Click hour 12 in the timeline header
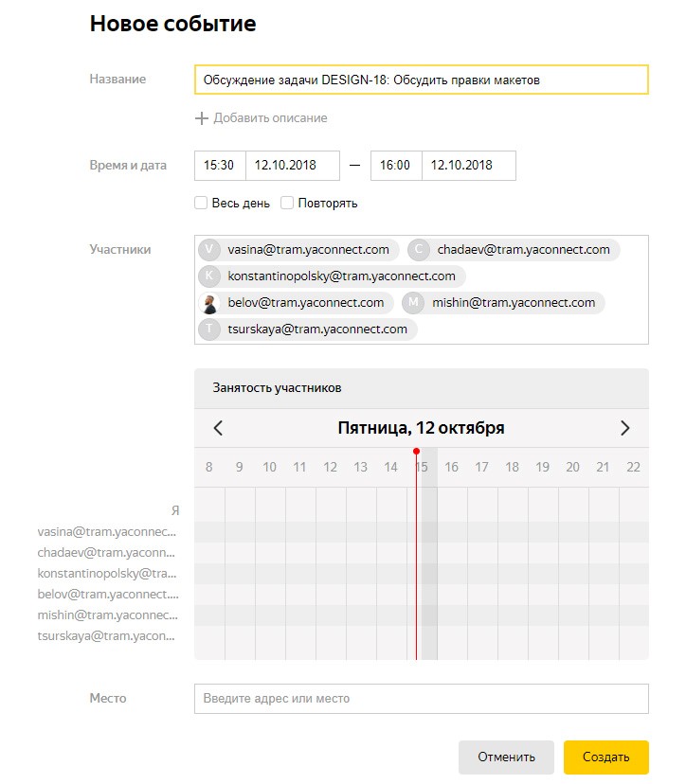Image resolution: width=686 pixels, height=784 pixels. point(330,467)
